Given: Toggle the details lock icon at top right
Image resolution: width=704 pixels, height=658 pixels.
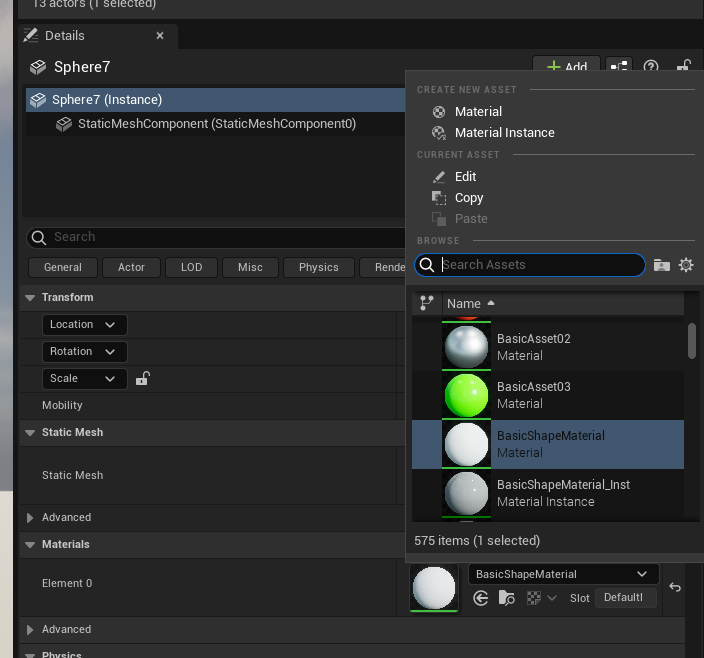Looking at the screenshot, I should (x=683, y=66).
